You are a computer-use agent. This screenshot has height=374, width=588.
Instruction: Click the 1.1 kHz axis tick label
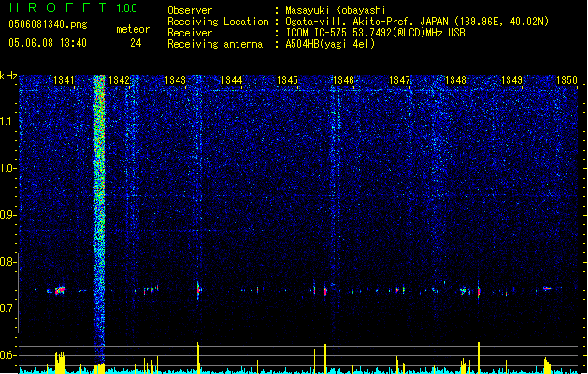click(x=7, y=122)
